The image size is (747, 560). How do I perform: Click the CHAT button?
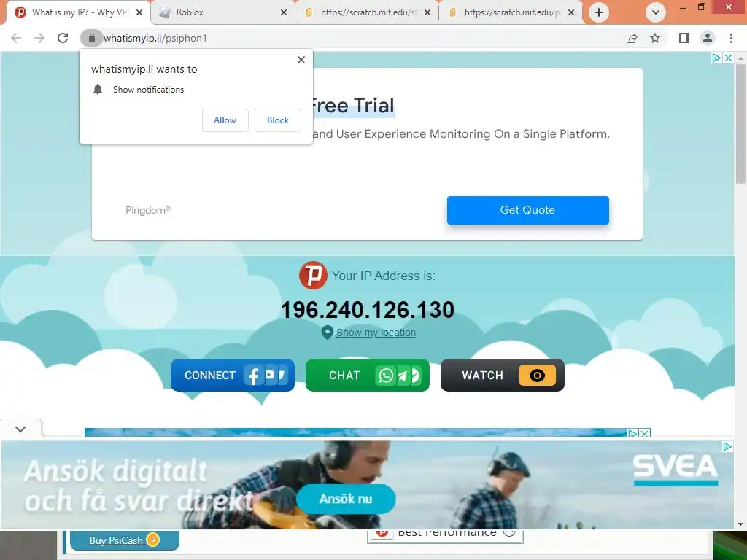(x=368, y=376)
